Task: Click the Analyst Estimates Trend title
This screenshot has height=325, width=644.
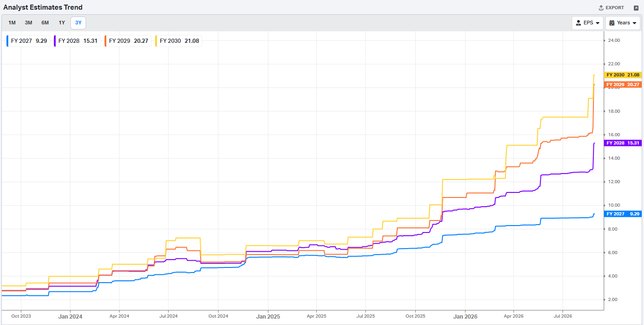Action: coord(43,8)
